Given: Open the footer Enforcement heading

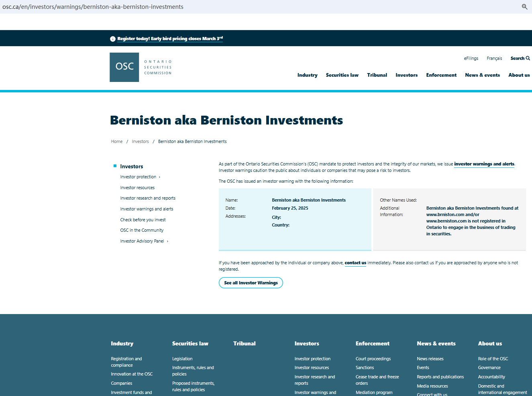Looking at the screenshot, I should (x=373, y=343).
